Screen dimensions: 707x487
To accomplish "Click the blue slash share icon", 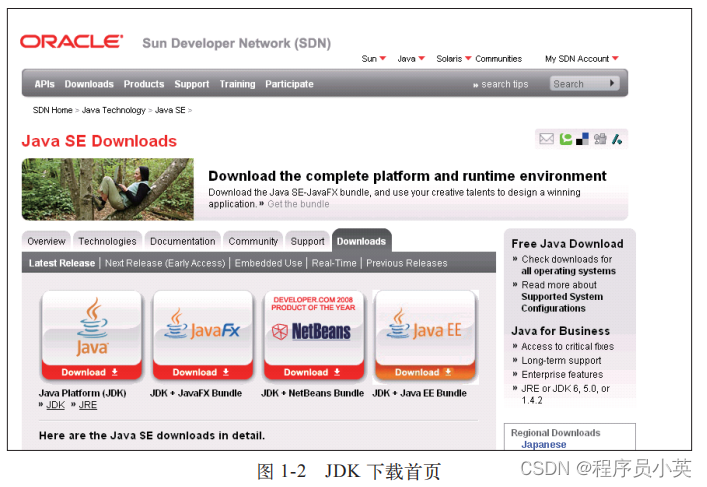I will [x=617, y=139].
